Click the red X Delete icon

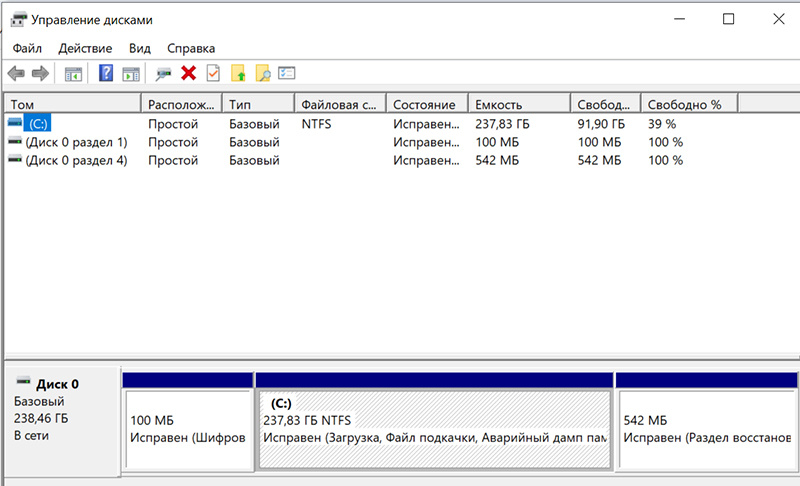(188, 73)
